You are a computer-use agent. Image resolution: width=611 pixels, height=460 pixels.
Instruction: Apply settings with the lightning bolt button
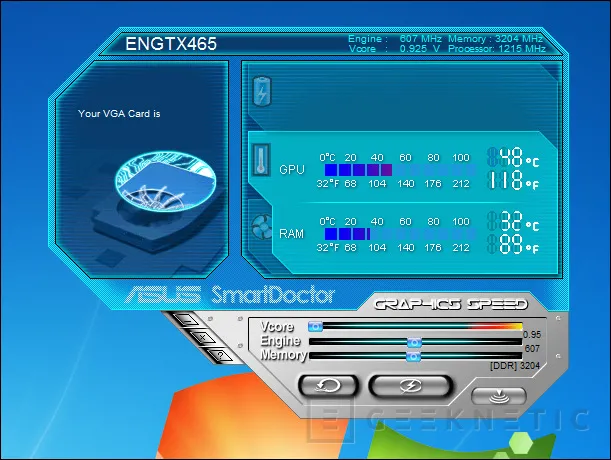point(411,386)
